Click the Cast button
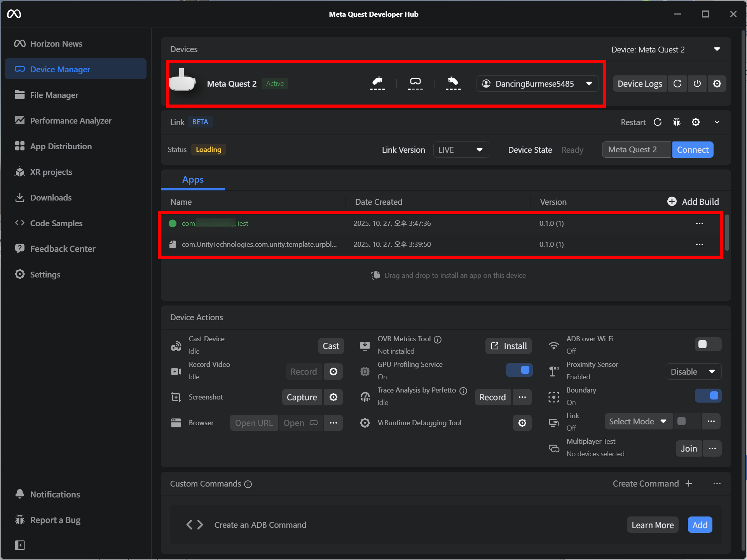The height and width of the screenshot is (560, 747). pyautogui.click(x=331, y=346)
